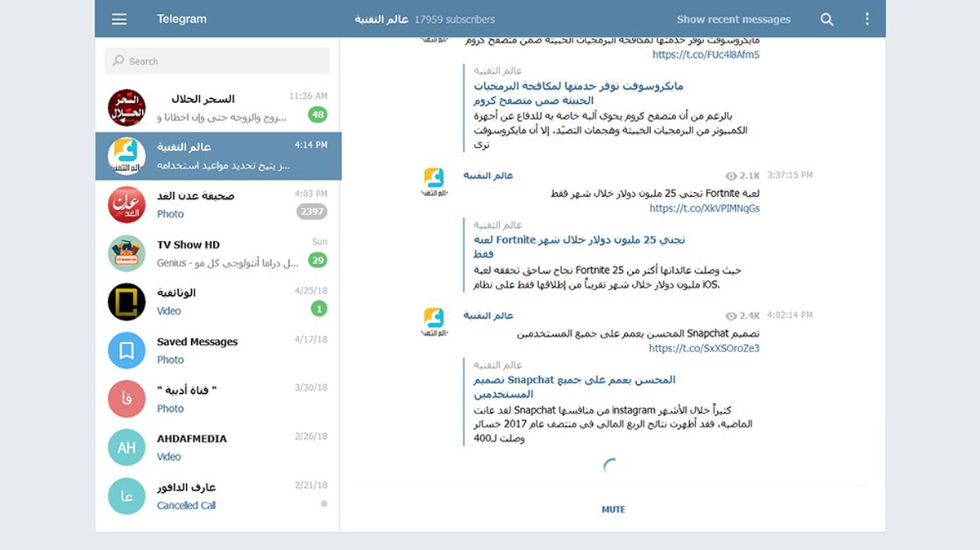Click Saved Messages bookmark avatar icon

tap(127, 351)
